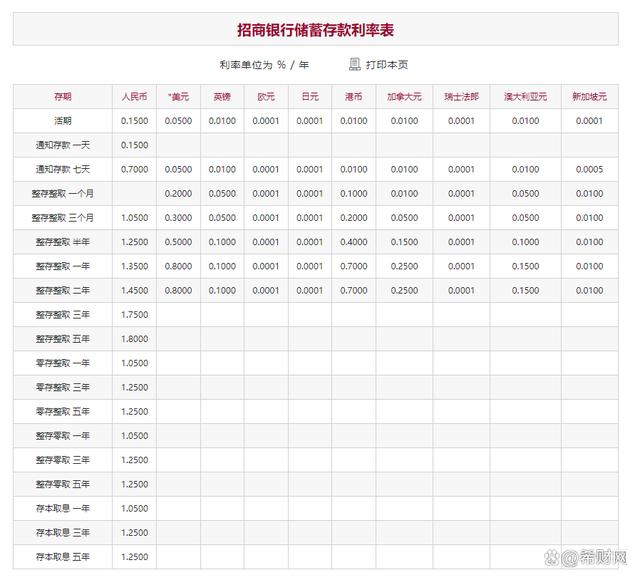Click the 招商银行储蓄存款利率表 title
Image resolution: width=640 pixels, height=580 pixels.
(315, 30)
